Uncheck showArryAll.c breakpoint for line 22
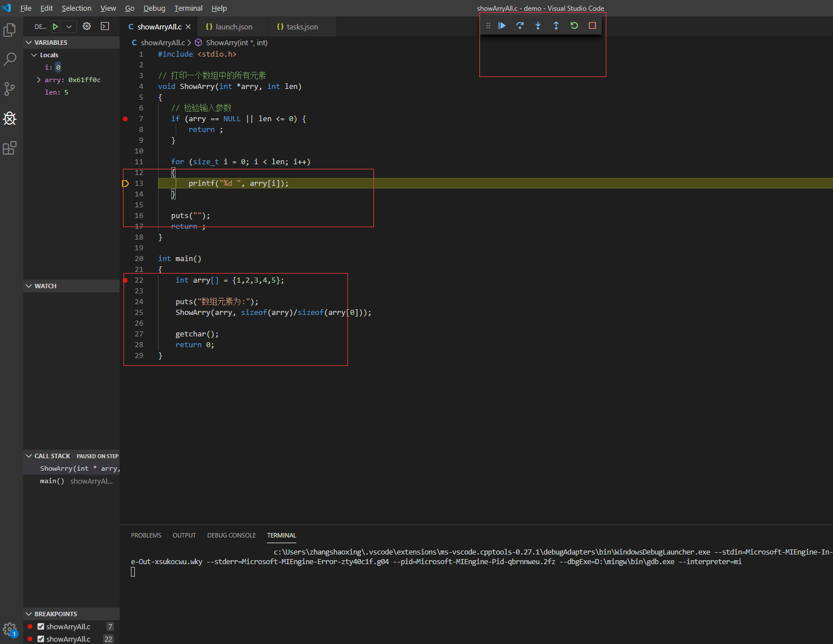This screenshot has width=833, height=644. click(x=41, y=639)
